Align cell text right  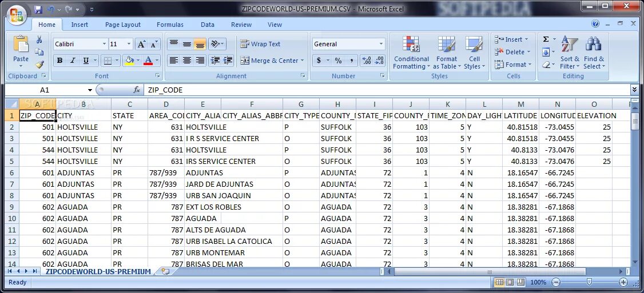200,61
